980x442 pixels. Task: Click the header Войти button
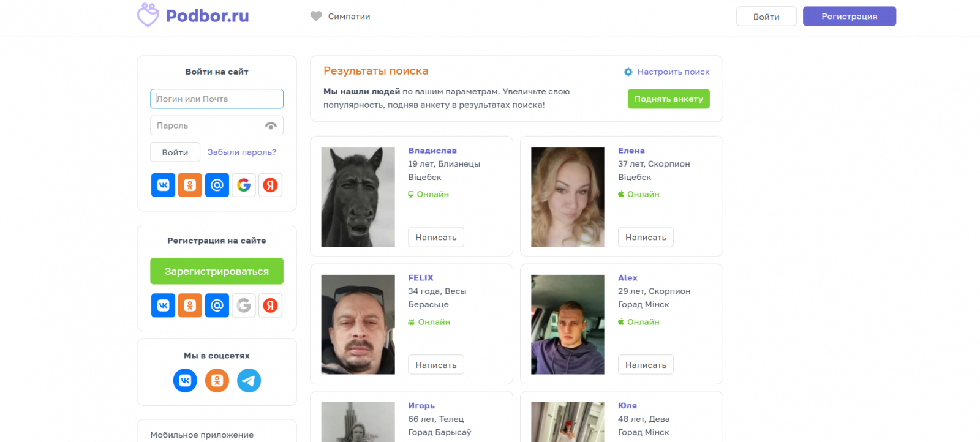point(766,17)
